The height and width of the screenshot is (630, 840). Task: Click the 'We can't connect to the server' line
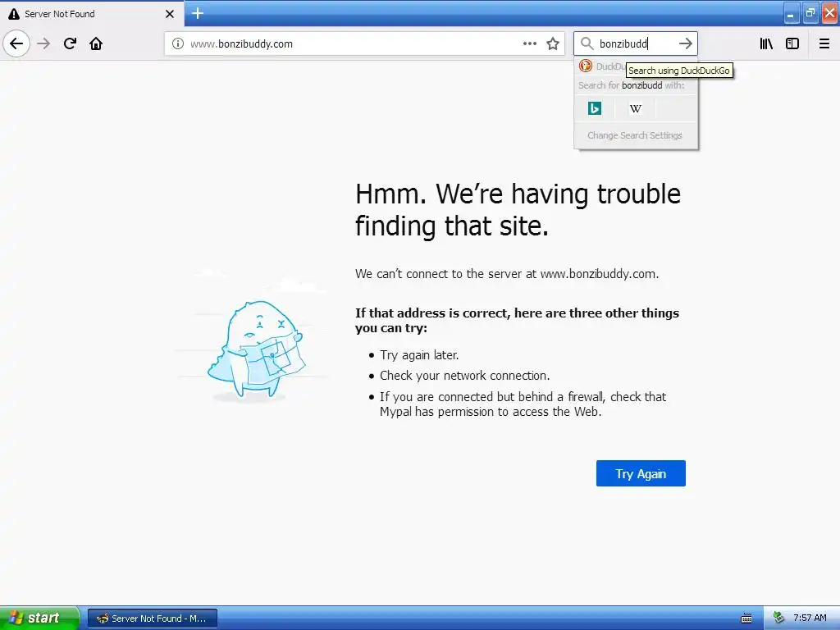pyautogui.click(x=507, y=274)
